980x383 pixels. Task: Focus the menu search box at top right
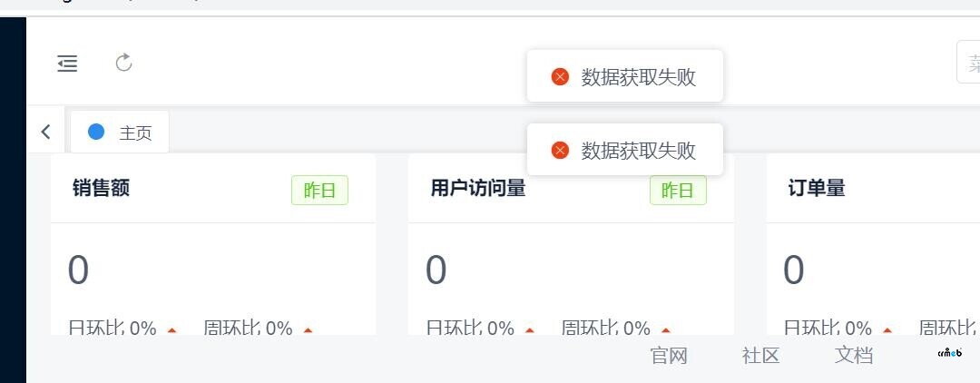point(968,62)
